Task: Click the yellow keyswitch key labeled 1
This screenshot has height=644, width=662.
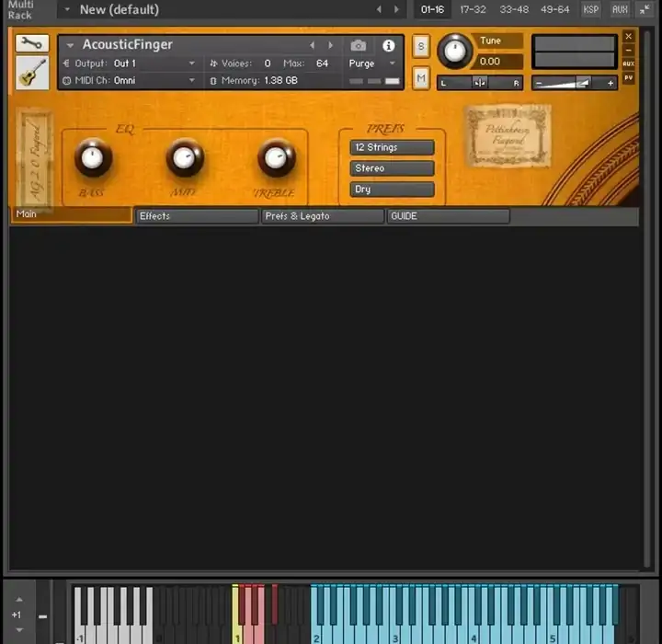Action: 236,634
